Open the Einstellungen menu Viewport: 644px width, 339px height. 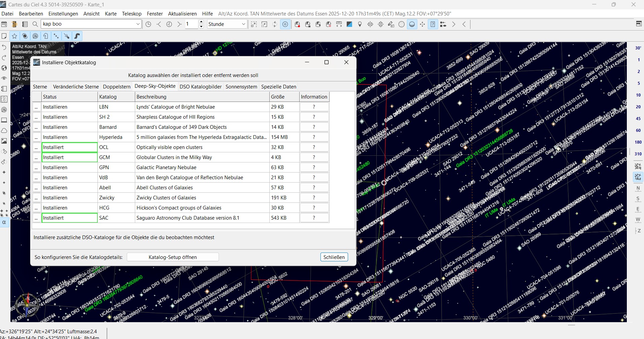click(63, 13)
